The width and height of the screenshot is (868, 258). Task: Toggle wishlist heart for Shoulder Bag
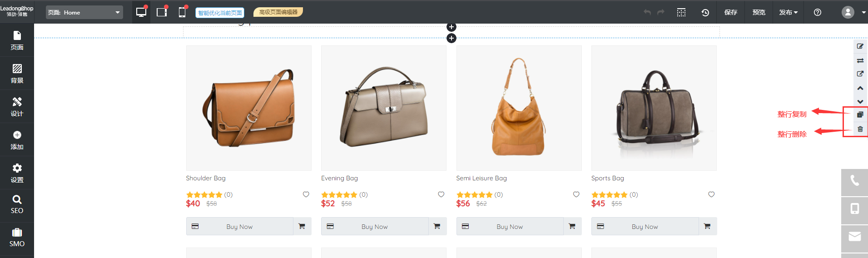pyautogui.click(x=306, y=194)
